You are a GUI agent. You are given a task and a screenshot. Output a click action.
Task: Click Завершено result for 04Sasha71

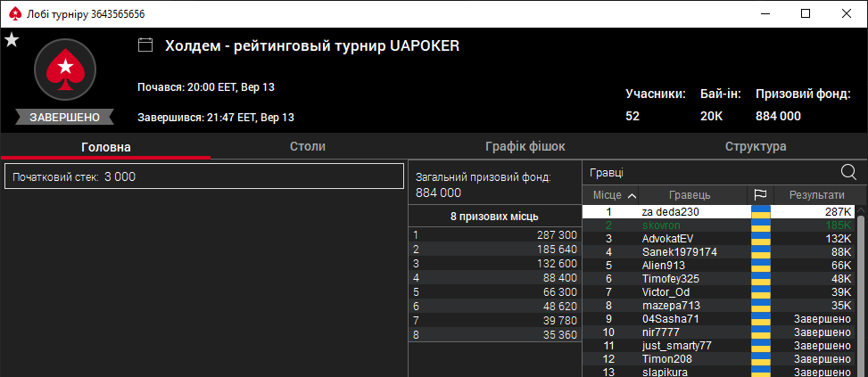(822, 319)
